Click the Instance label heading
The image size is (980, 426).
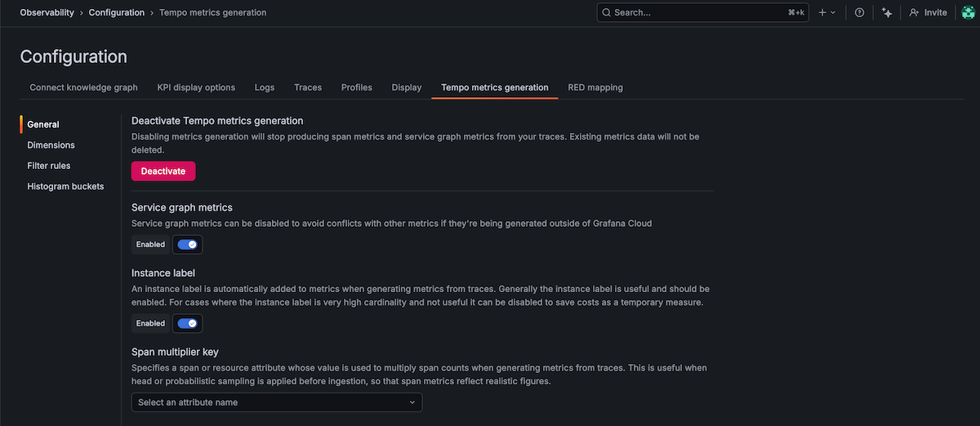(163, 273)
